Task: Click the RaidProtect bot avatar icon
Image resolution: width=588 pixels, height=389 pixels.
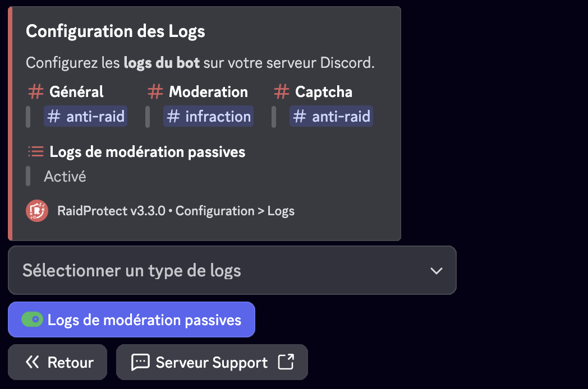Action: pyautogui.click(x=36, y=211)
